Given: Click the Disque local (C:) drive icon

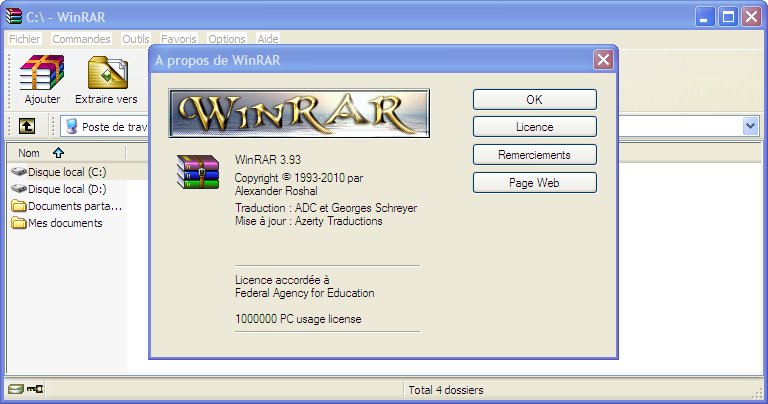Looking at the screenshot, I should [x=19, y=172].
